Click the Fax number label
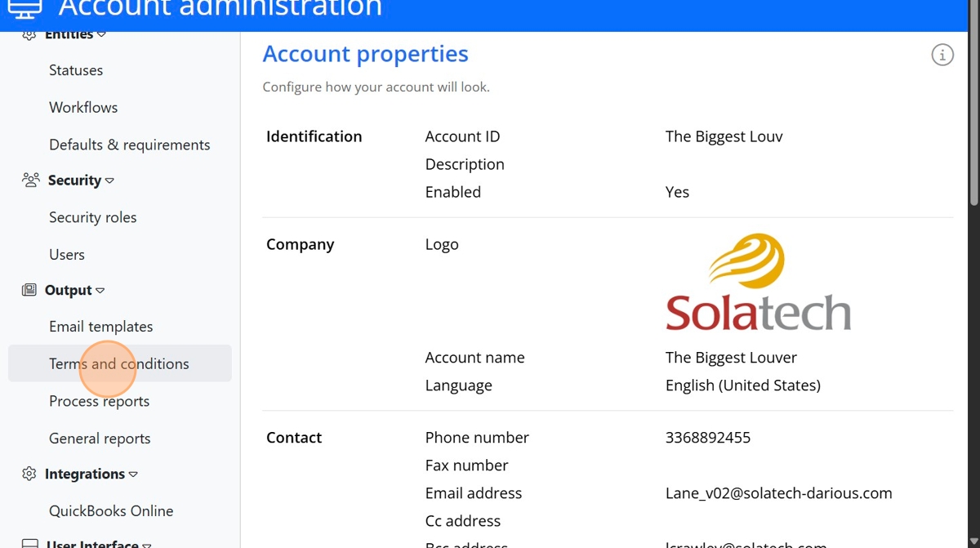Screen dimensions: 980x548 (x=467, y=466)
